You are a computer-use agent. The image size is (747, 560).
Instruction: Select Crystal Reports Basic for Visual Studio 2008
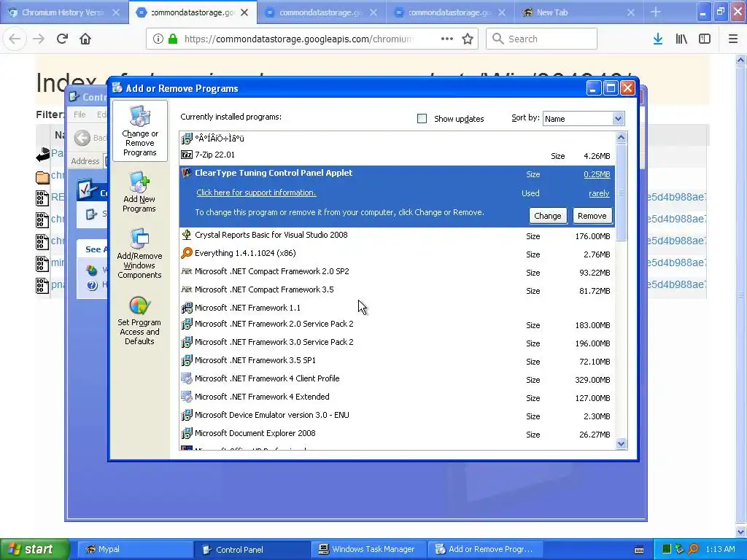tap(398, 236)
